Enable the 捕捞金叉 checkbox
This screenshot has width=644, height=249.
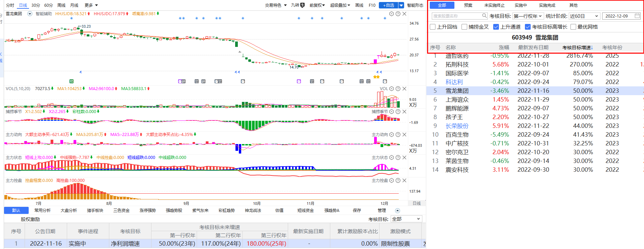tap(464, 27)
